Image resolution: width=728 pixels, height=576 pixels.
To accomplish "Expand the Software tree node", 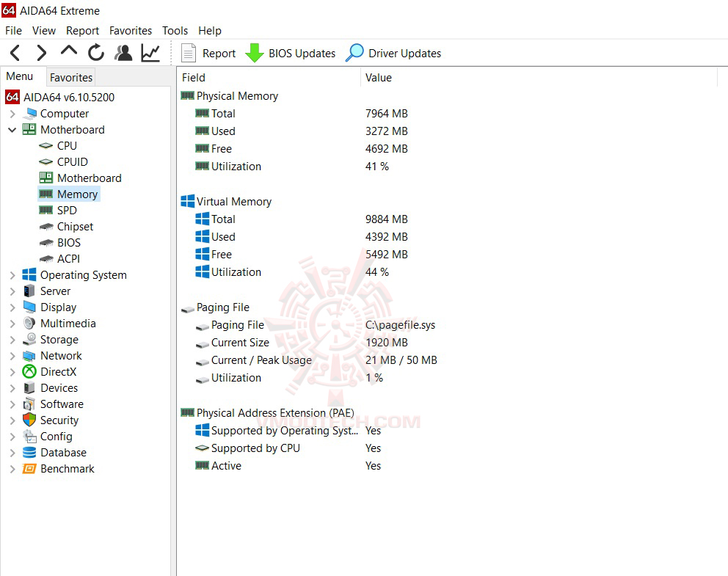I will pyautogui.click(x=12, y=404).
